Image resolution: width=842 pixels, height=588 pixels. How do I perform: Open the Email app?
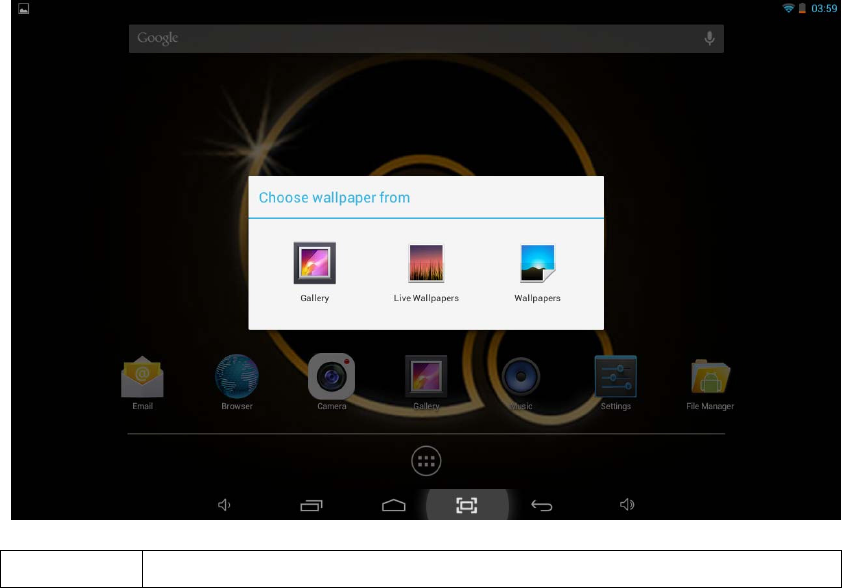coord(142,382)
